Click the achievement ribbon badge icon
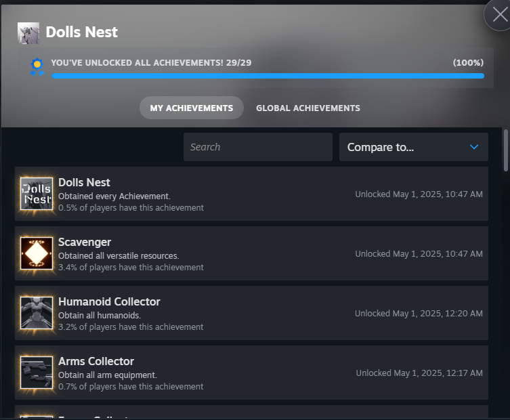This screenshot has height=420, width=510. click(x=37, y=67)
